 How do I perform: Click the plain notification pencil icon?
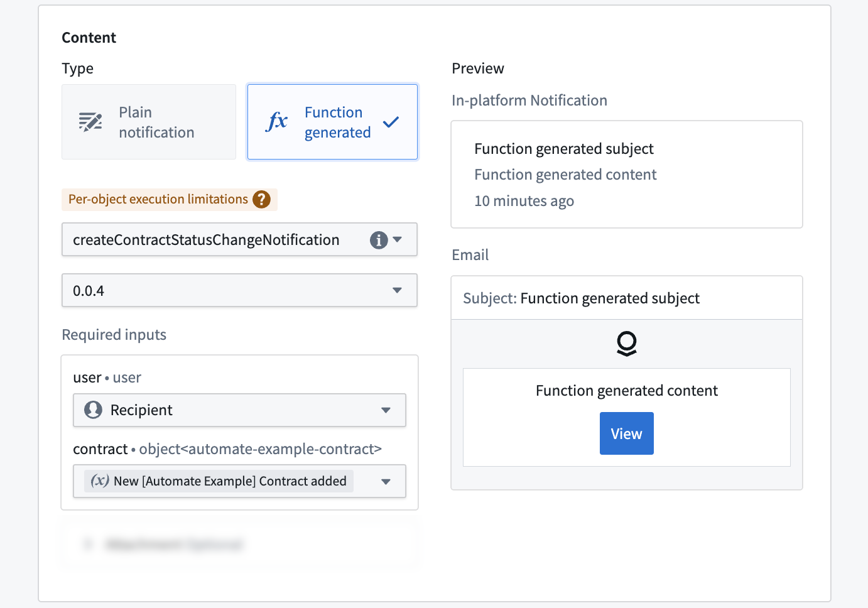[x=90, y=122]
